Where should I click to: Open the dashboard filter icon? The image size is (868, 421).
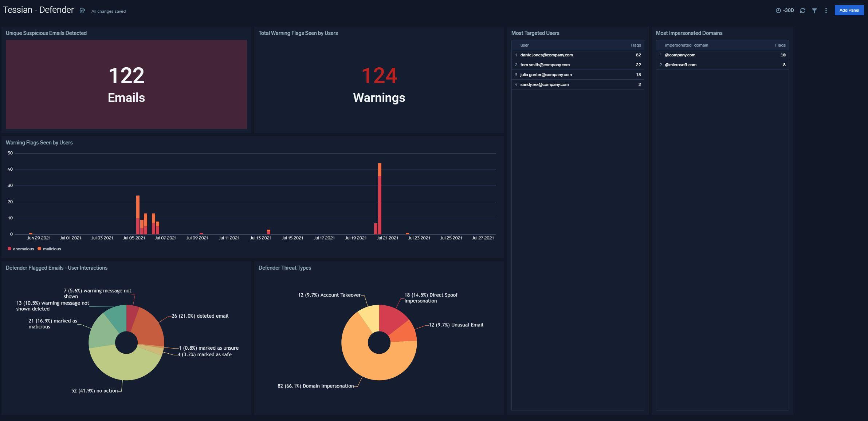pyautogui.click(x=814, y=11)
